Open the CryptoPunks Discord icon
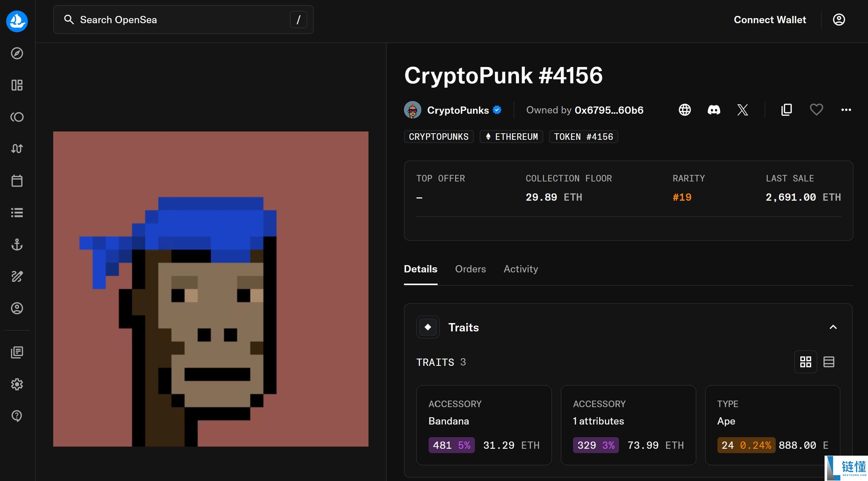868x481 pixels. (714, 110)
